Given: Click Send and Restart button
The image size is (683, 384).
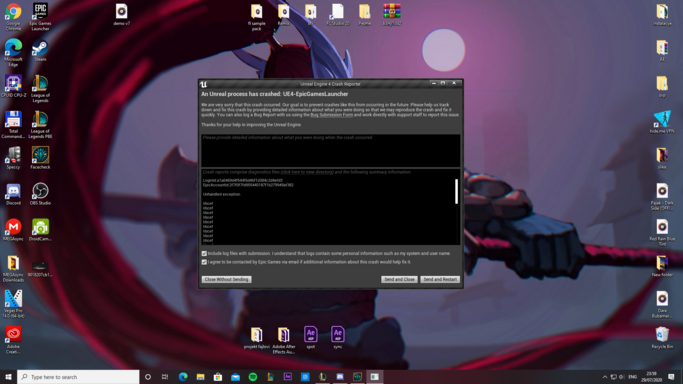Looking at the screenshot, I should [440, 280].
